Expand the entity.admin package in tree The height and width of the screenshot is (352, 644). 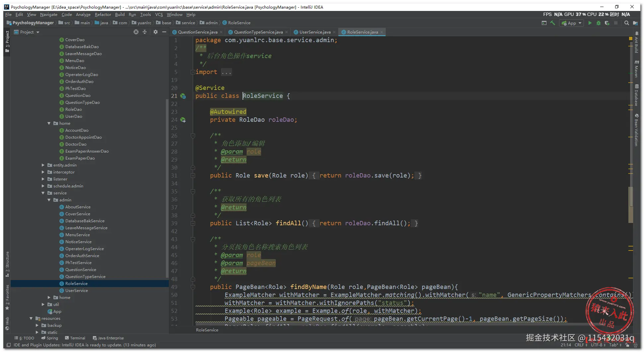tap(43, 165)
